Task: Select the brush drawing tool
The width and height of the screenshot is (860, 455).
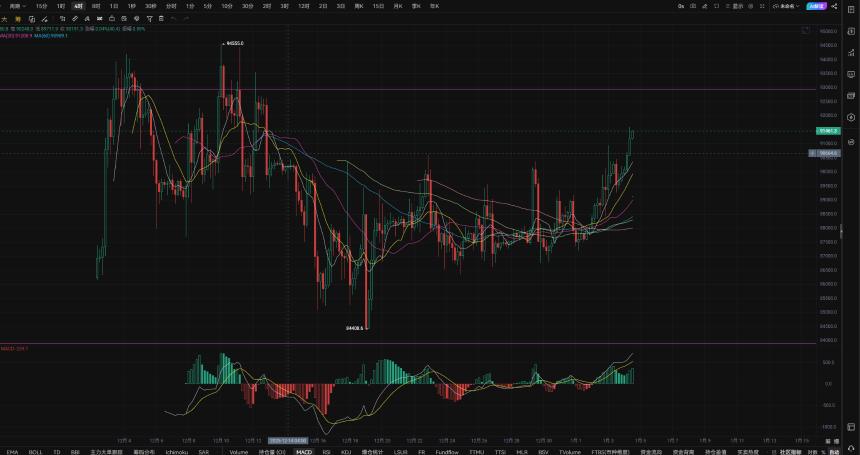Action: [x=45, y=19]
